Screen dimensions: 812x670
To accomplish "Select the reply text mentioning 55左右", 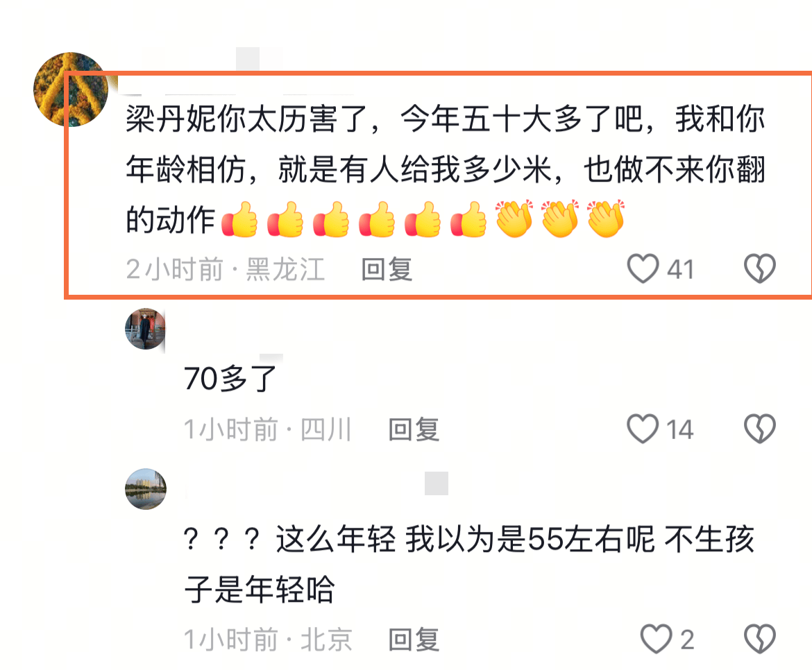I will tap(469, 564).
